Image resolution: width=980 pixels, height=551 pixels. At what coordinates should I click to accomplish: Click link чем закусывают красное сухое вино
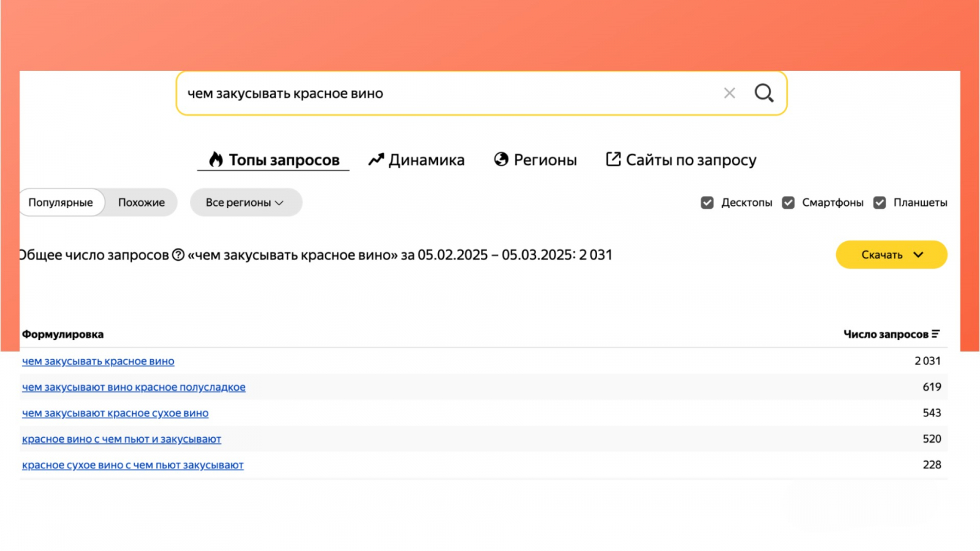pos(115,413)
